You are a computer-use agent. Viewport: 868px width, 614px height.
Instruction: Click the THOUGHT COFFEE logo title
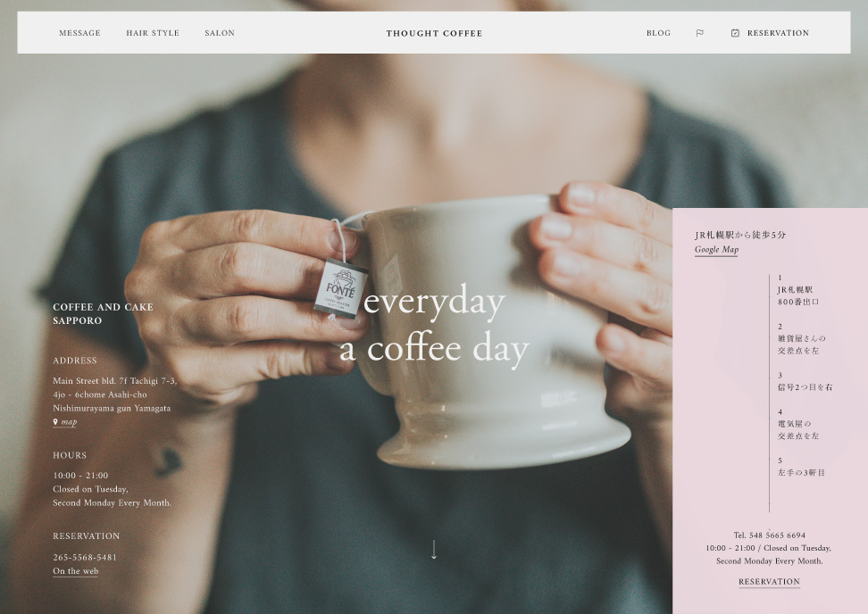coord(434,33)
